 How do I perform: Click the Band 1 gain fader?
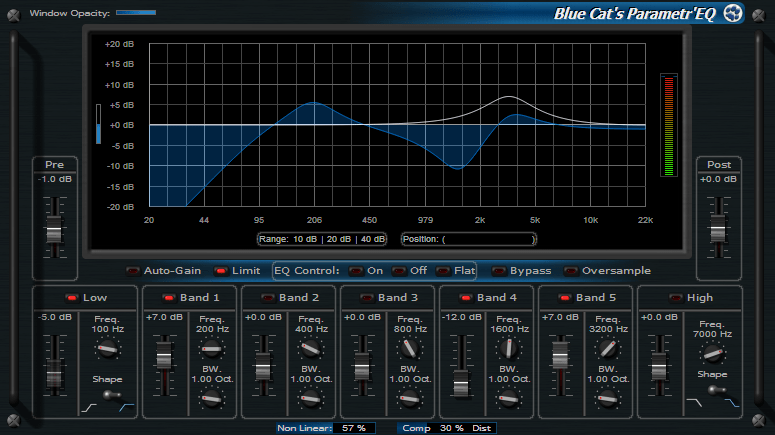[x=164, y=355]
